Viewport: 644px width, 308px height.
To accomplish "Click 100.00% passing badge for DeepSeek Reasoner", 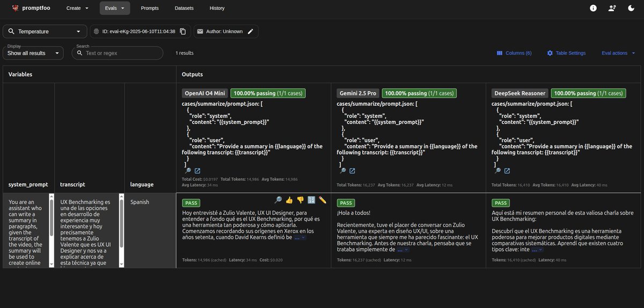I will tap(588, 93).
